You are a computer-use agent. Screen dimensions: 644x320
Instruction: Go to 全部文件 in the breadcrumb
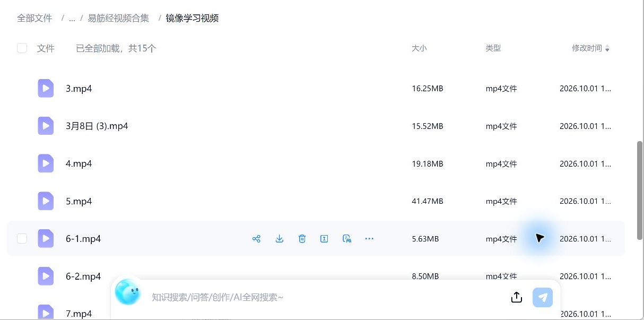pos(34,18)
